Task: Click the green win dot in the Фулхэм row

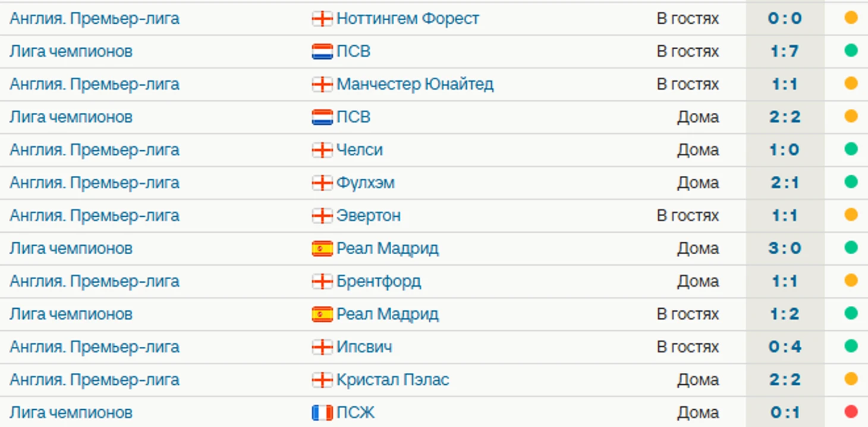Action: click(851, 182)
